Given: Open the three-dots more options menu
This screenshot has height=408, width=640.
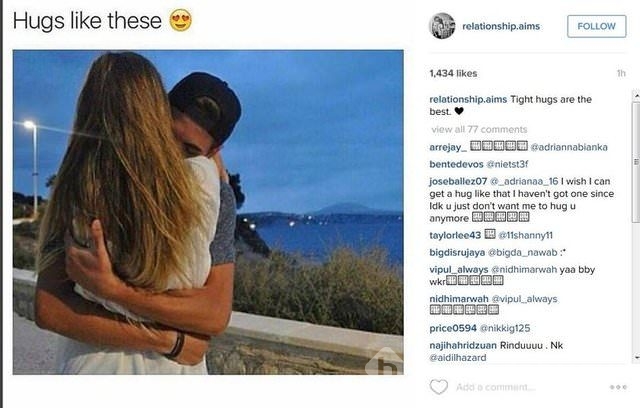Looking at the screenshot, I should tap(618, 387).
